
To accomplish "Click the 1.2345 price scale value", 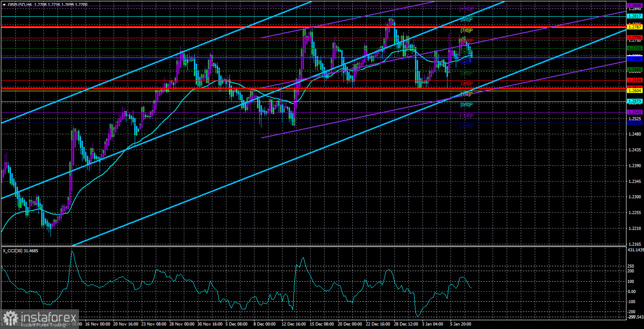I will [x=634, y=182].
